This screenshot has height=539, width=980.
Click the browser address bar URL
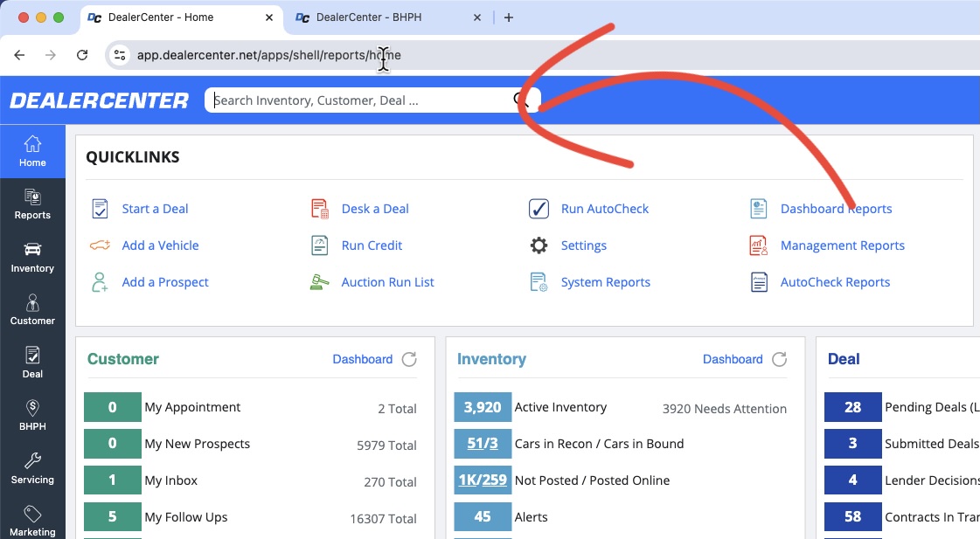click(268, 55)
